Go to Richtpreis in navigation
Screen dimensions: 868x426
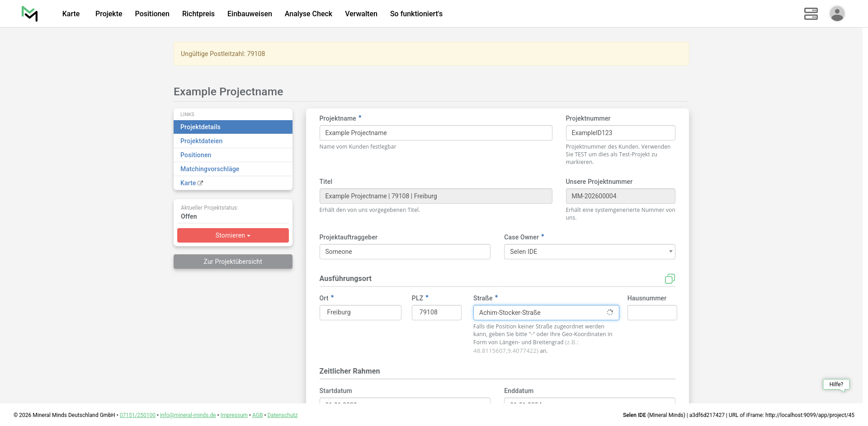pyautogui.click(x=198, y=14)
